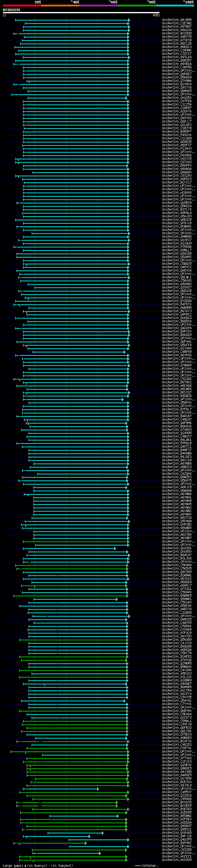Select hit label UniRef100_C3ZCV7
197x868 pixels.
point(177,54)
